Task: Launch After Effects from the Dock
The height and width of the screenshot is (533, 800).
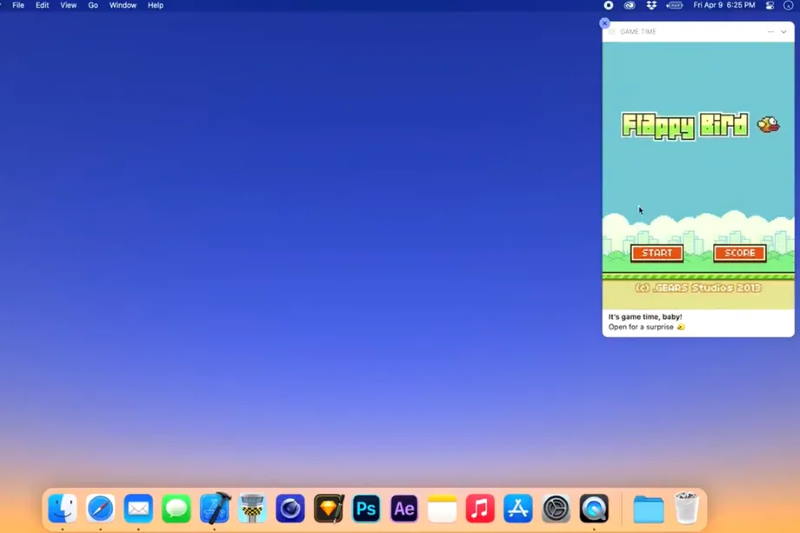Action: (404, 509)
